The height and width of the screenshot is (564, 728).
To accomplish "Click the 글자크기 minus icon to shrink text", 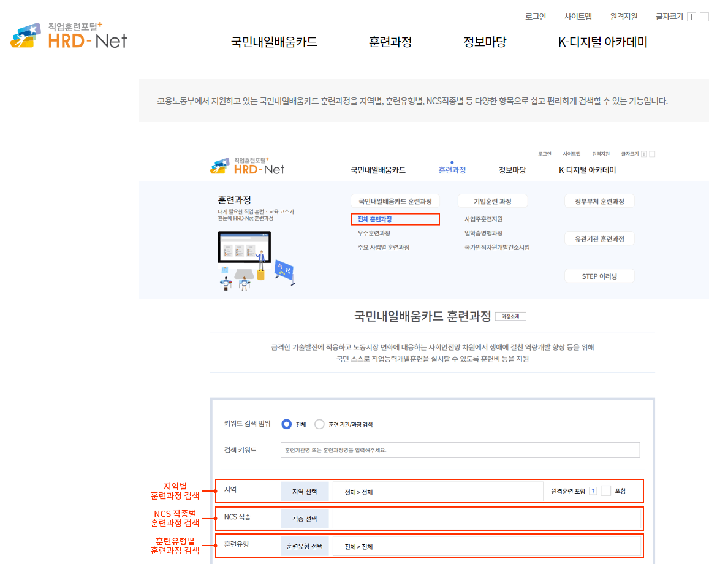I will (x=703, y=17).
